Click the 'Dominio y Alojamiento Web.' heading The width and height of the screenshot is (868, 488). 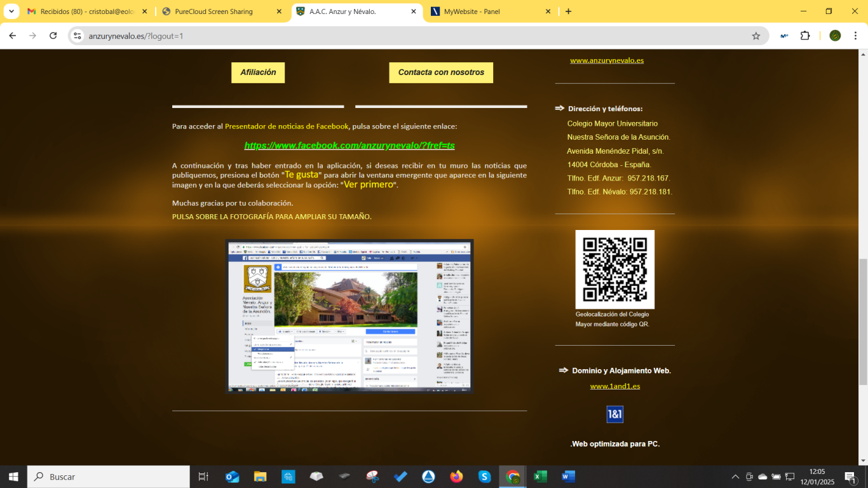click(621, 370)
